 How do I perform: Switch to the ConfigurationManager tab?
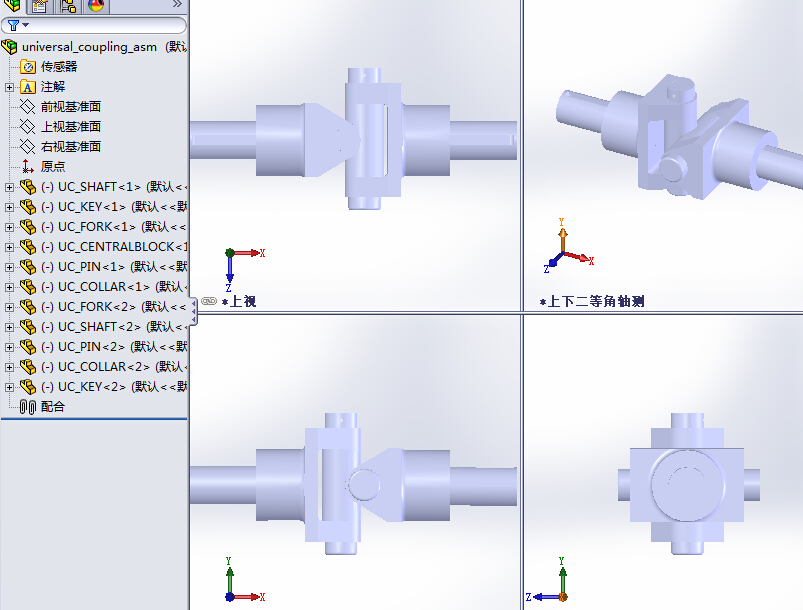(68, 5)
